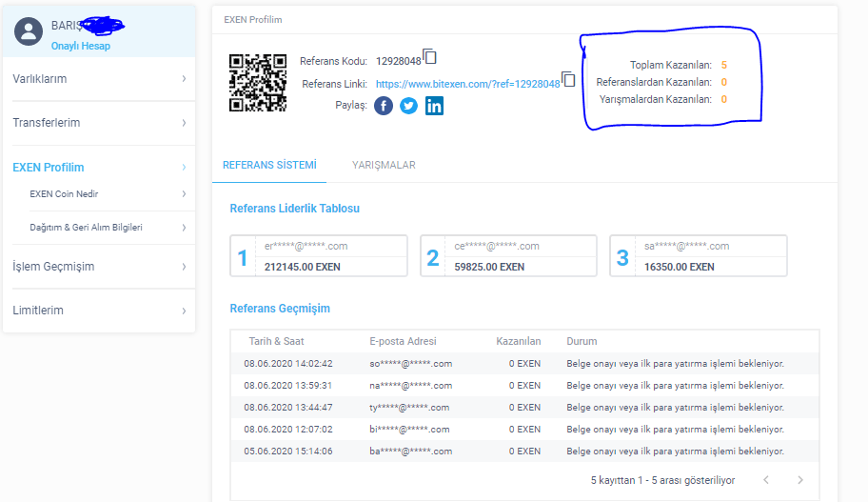This screenshot has height=502, width=868.
Task: Click Referans Liderlik Tablosu heading
Action: click(x=294, y=209)
